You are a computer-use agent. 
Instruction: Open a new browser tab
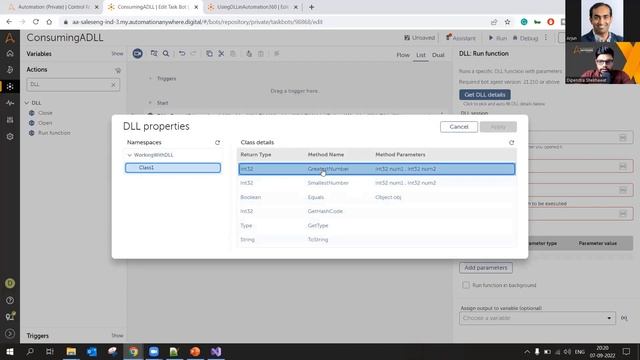311,7
